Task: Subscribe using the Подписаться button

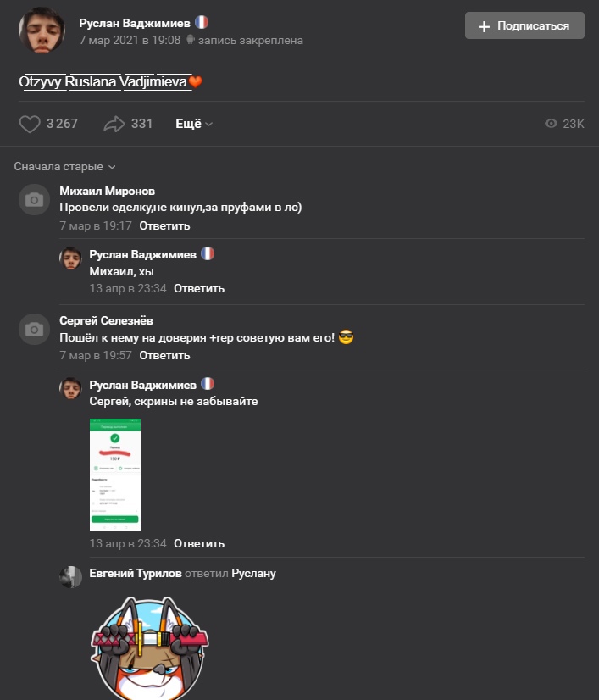Action: tap(524, 25)
